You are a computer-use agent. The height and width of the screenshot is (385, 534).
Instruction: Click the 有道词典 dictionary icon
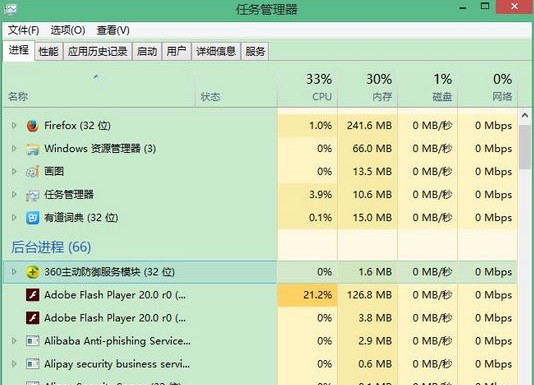click(32, 218)
